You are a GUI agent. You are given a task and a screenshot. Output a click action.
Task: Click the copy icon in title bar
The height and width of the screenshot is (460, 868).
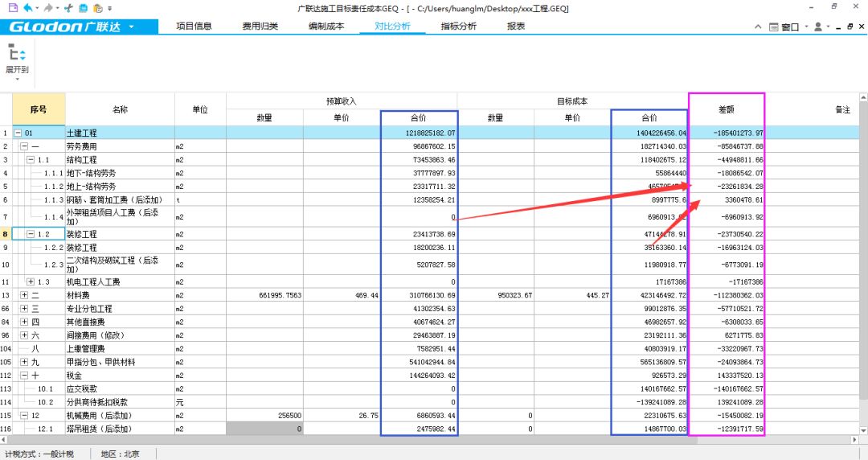[x=83, y=8]
